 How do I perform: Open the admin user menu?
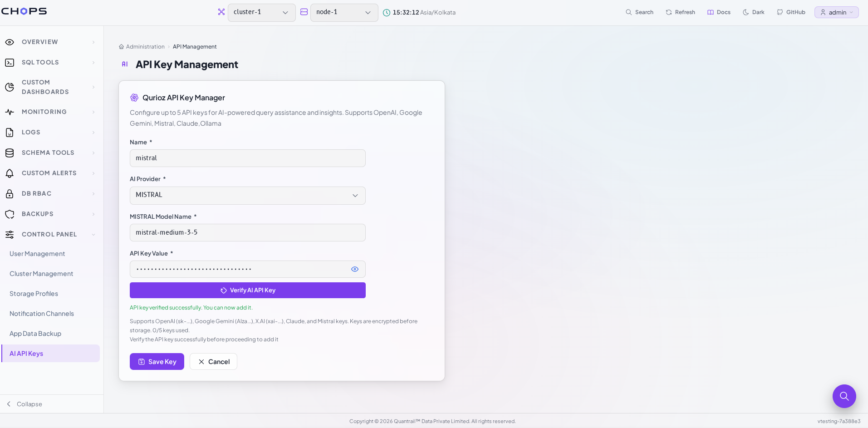click(836, 12)
